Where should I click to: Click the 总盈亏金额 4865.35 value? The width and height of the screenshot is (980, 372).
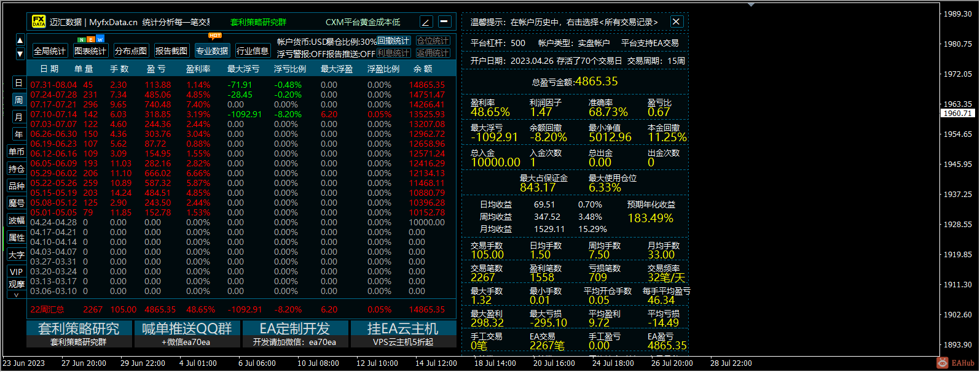click(597, 81)
